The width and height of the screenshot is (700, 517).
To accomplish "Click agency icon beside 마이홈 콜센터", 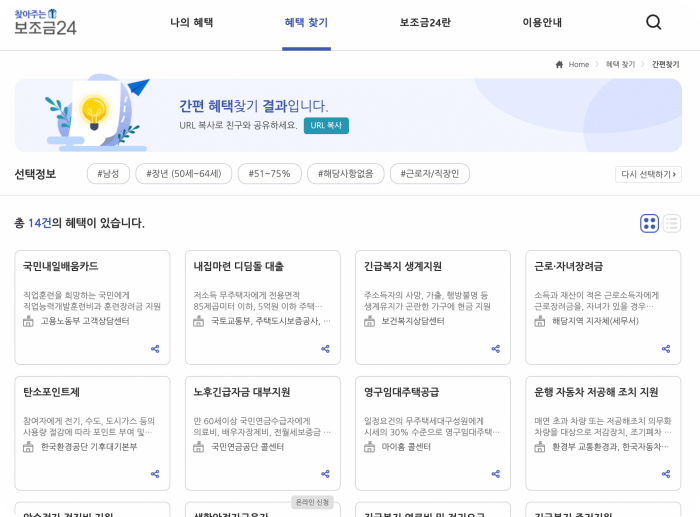I will click(369, 447).
